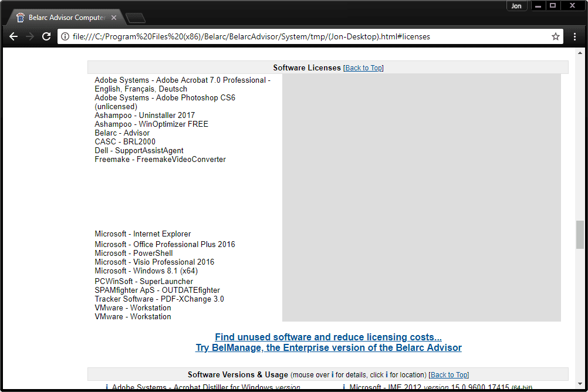Close the Belarc Advisor Computer tab
This screenshot has height=392, width=588.
pos(114,18)
